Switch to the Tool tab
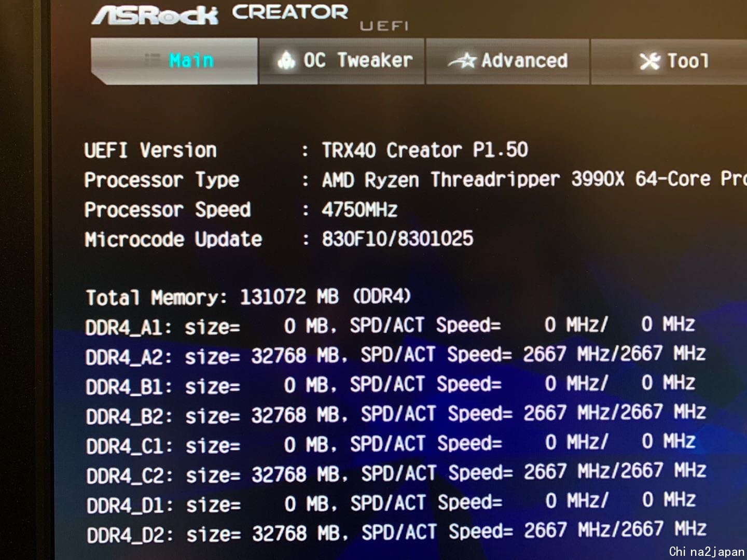Viewport: 747px width, 560px height. click(x=669, y=61)
